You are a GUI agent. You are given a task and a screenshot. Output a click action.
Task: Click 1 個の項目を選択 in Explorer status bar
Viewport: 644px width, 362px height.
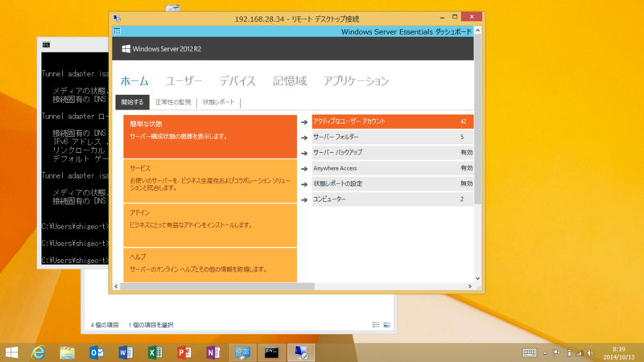click(151, 325)
